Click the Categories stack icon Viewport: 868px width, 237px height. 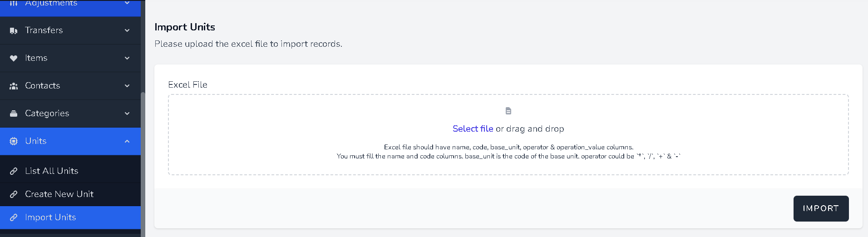click(x=14, y=114)
